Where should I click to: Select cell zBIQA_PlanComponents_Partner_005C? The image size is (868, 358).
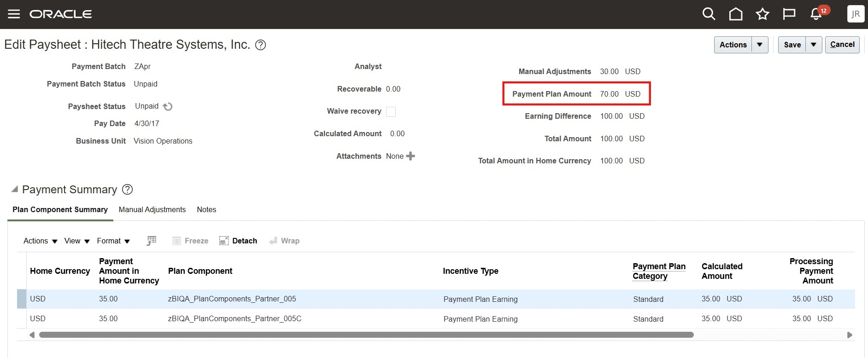click(235, 318)
